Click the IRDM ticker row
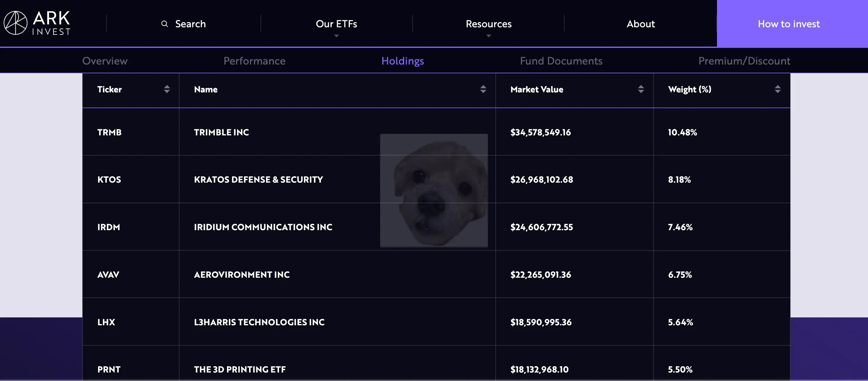868x381 pixels. point(108,227)
